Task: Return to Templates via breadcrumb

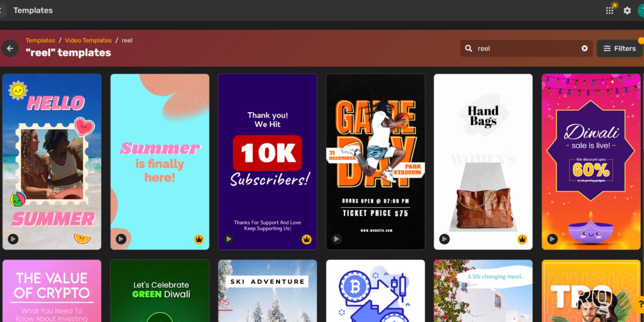Action: tap(40, 40)
